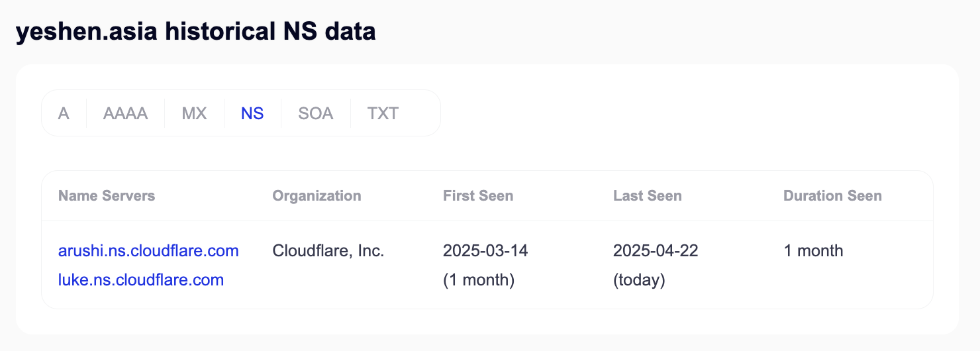The width and height of the screenshot is (980, 351).
Task: Open the AAAA records tab
Action: [126, 113]
